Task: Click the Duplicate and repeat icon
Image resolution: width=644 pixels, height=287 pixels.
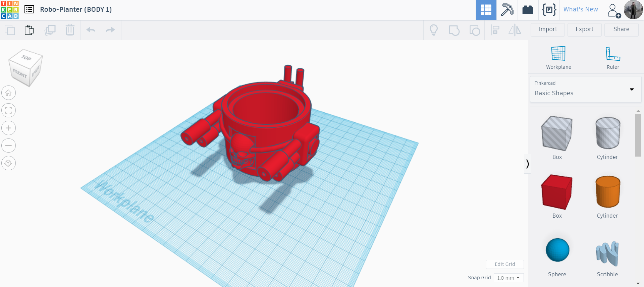Action: coord(50,30)
